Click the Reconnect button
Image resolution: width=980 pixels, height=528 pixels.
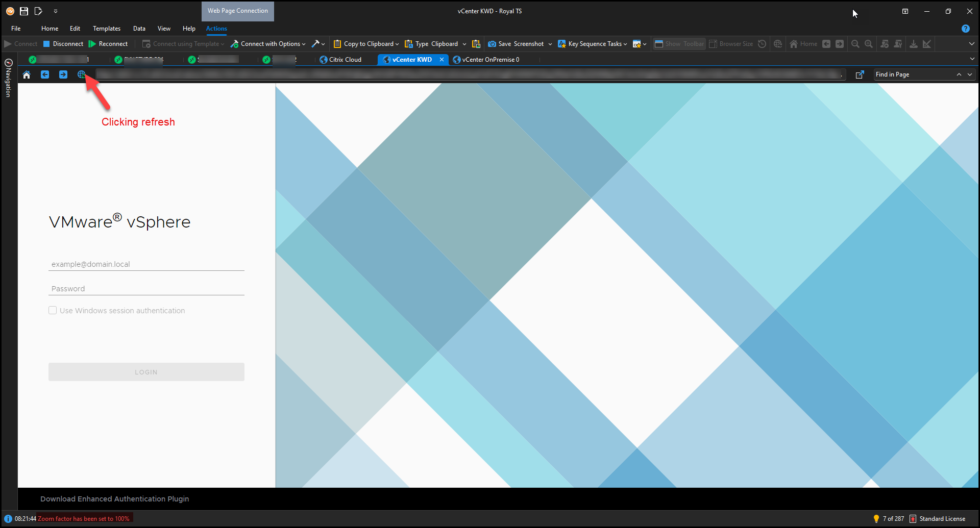108,44
